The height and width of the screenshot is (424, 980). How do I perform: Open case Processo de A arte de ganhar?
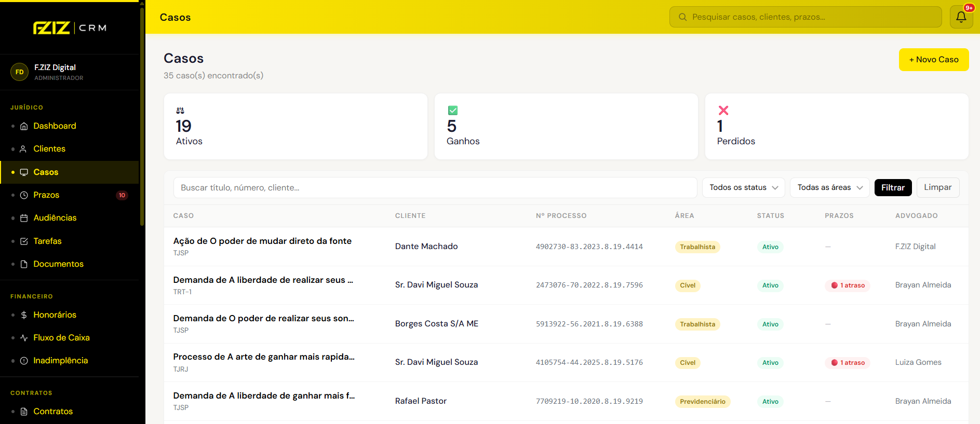pos(264,357)
